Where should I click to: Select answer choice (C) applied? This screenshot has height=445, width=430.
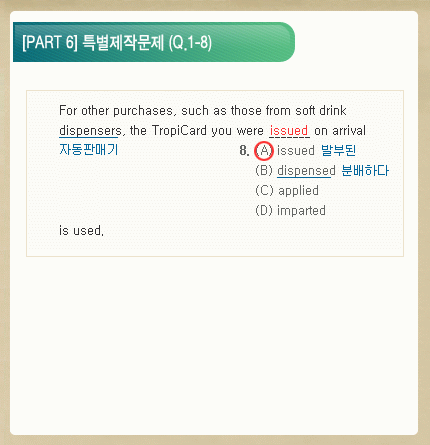[287, 191]
